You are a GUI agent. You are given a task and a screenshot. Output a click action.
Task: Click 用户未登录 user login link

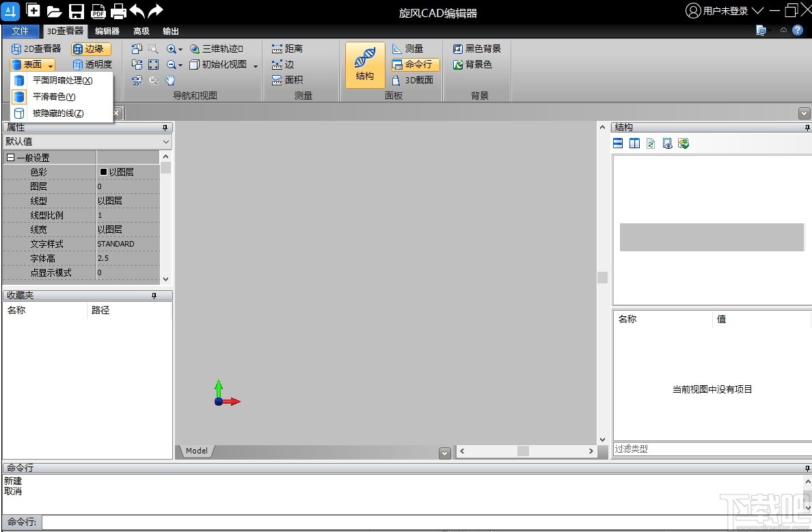coord(725,11)
